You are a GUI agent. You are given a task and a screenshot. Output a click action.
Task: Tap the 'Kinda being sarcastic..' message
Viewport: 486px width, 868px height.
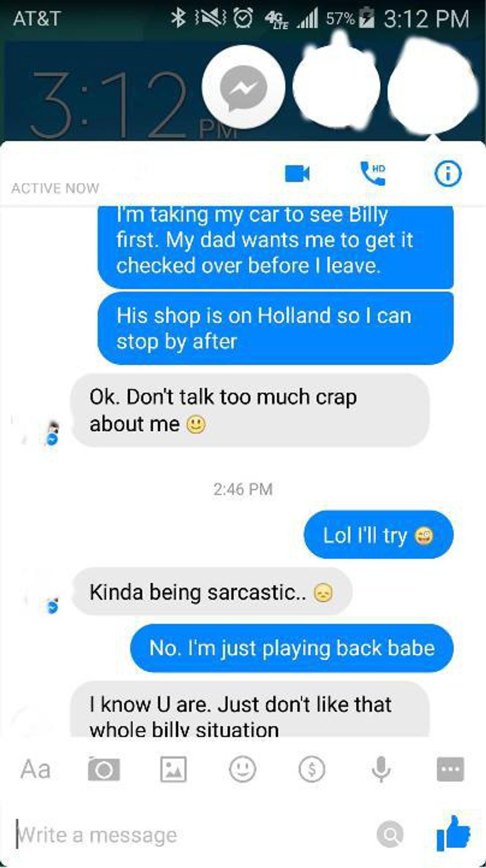click(x=212, y=592)
